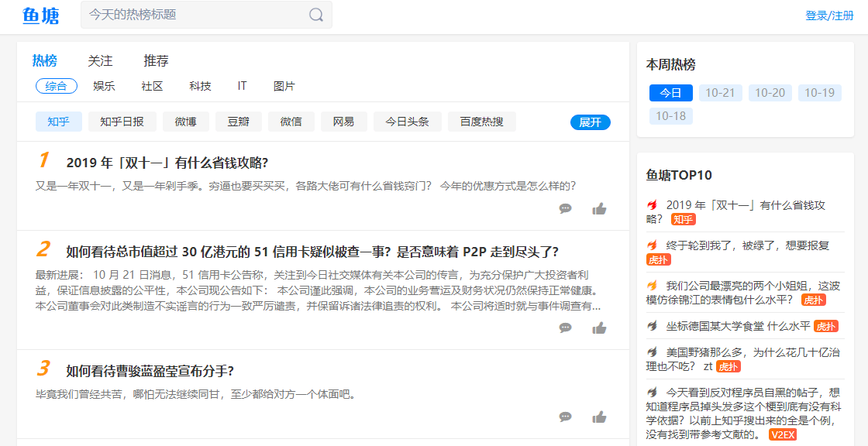This screenshot has height=446, width=868.
Task: Select the 综合 category filter
Action: pyautogui.click(x=56, y=86)
